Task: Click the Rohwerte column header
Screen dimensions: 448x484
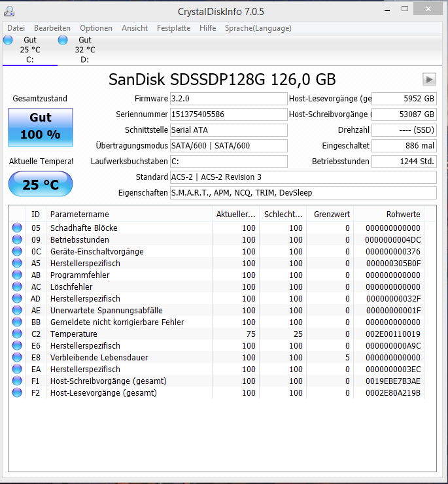Action: (389, 215)
